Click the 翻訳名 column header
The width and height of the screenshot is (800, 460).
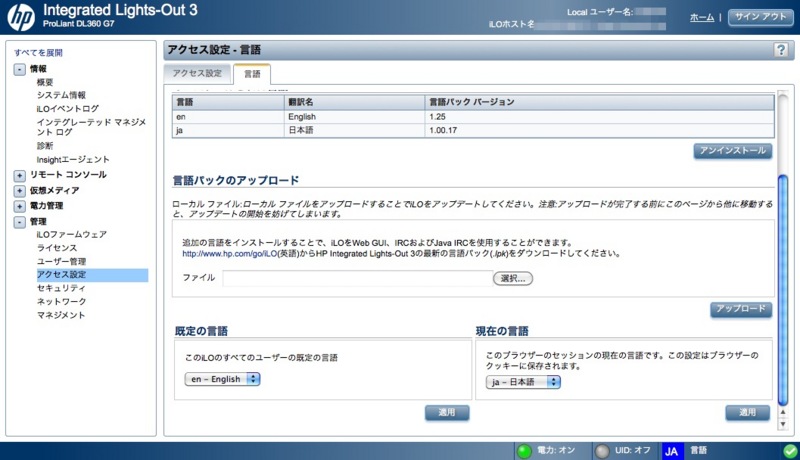click(x=354, y=102)
